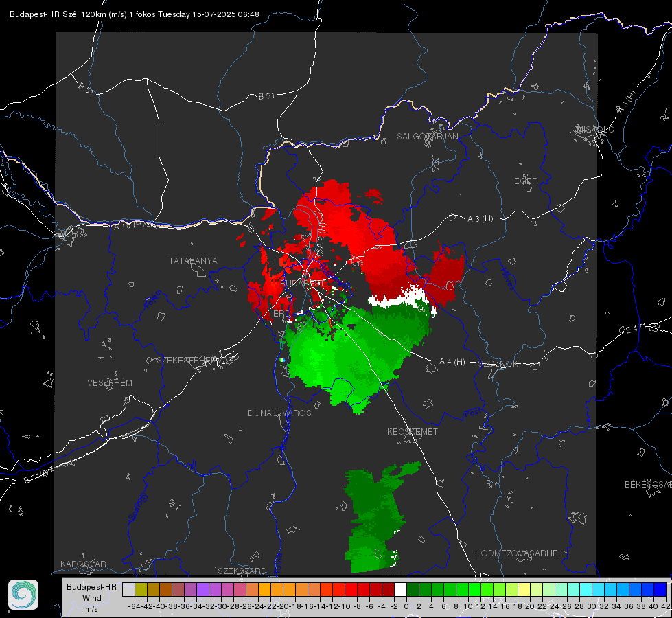Click the BÉKÉSCSABA city label

(648, 485)
